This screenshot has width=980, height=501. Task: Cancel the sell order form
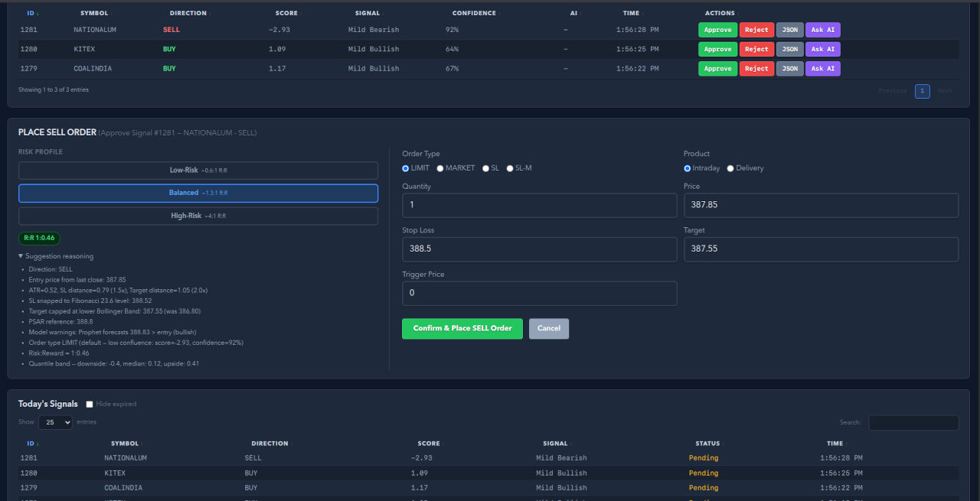pos(548,328)
